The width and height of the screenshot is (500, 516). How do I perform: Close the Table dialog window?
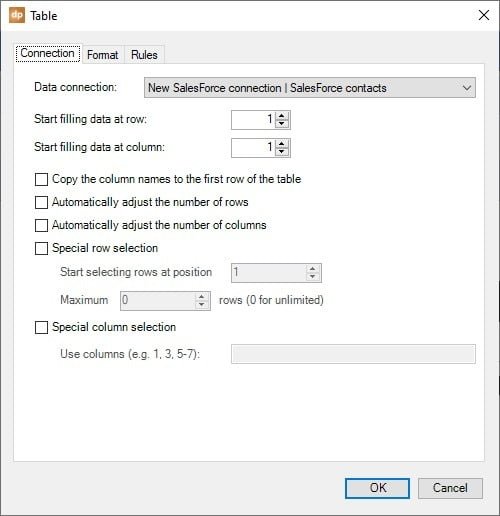click(x=484, y=15)
